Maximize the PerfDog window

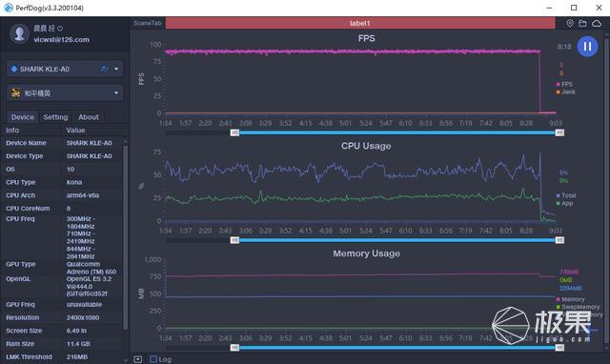click(574, 8)
